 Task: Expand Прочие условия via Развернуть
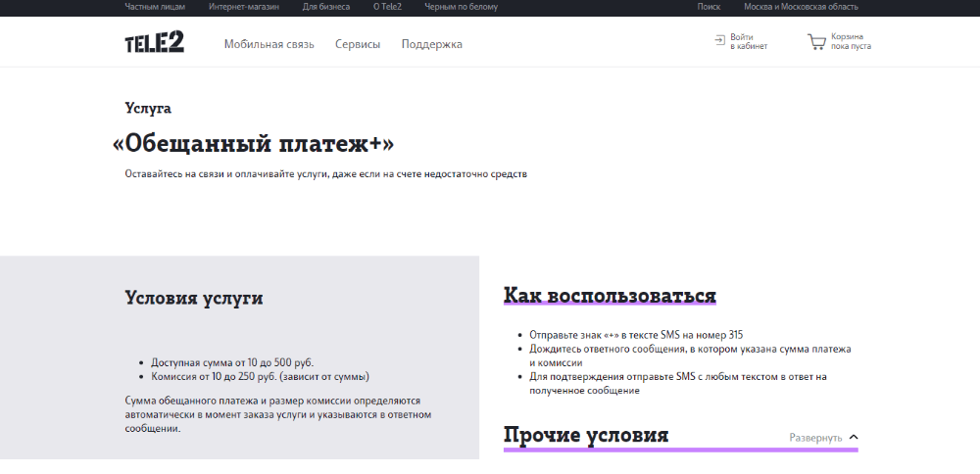[815, 438]
